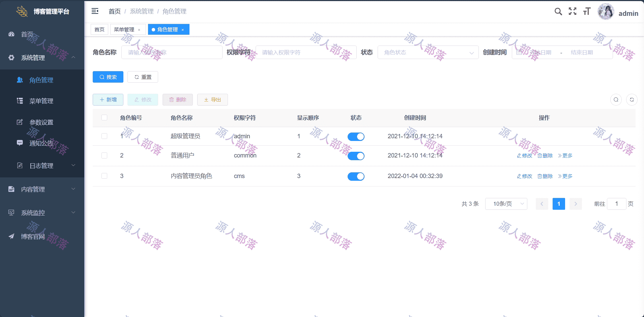Click the round show/hide search icon
Viewport: 644px width, 317px height.
tap(616, 99)
